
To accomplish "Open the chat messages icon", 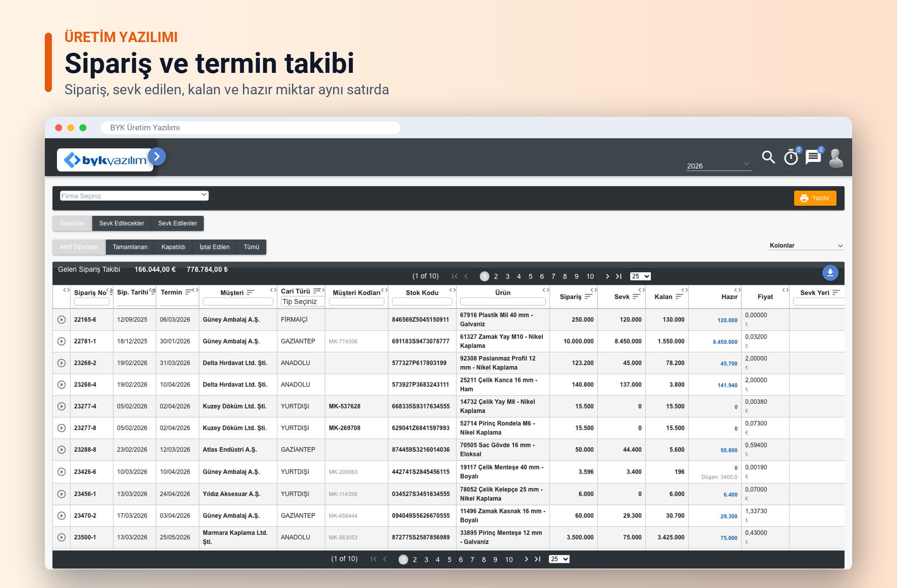I will tap(813, 157).
